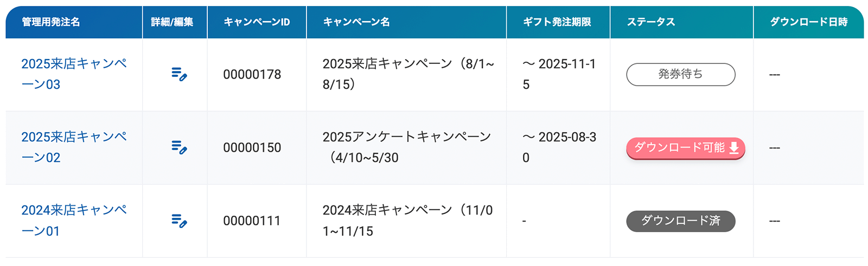Viewport: 868px width, 266px height.
Task: Click the ギフト発注期限 column header
Action: (x=557, y=22)
